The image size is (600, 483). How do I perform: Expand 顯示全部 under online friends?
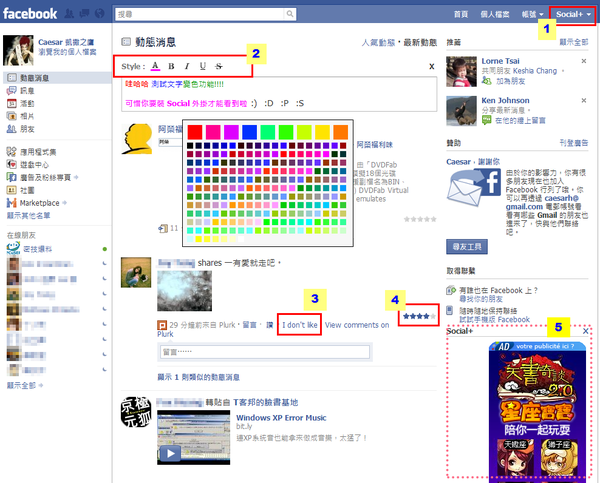click(x=22, y=385)
